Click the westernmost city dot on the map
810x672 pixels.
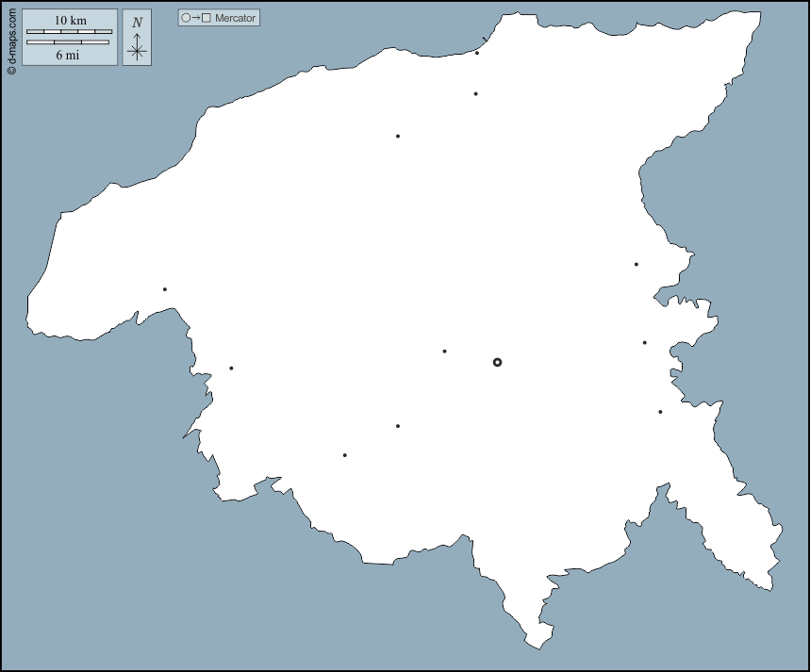pyautogui.click(x=165, y=289)
